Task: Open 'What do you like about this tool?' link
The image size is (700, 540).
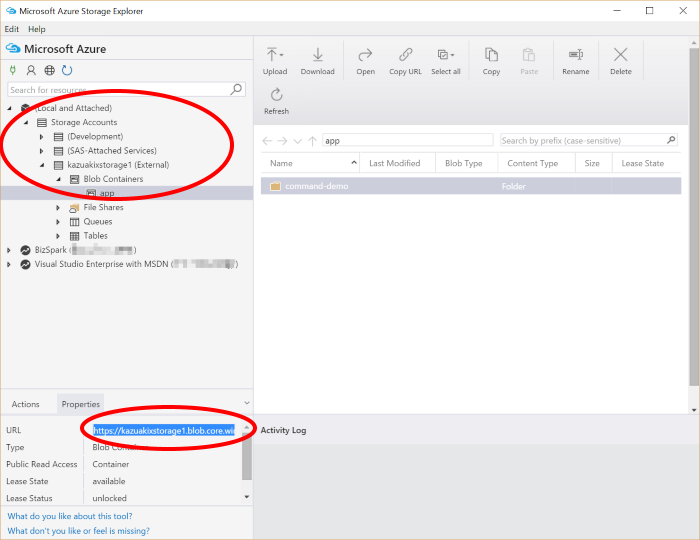Action: pos(70,516)
